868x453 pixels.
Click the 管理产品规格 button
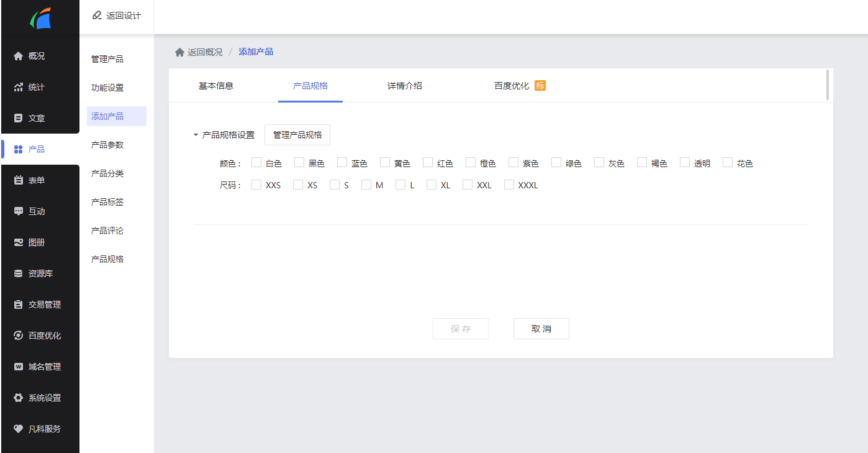pos(297,135)
